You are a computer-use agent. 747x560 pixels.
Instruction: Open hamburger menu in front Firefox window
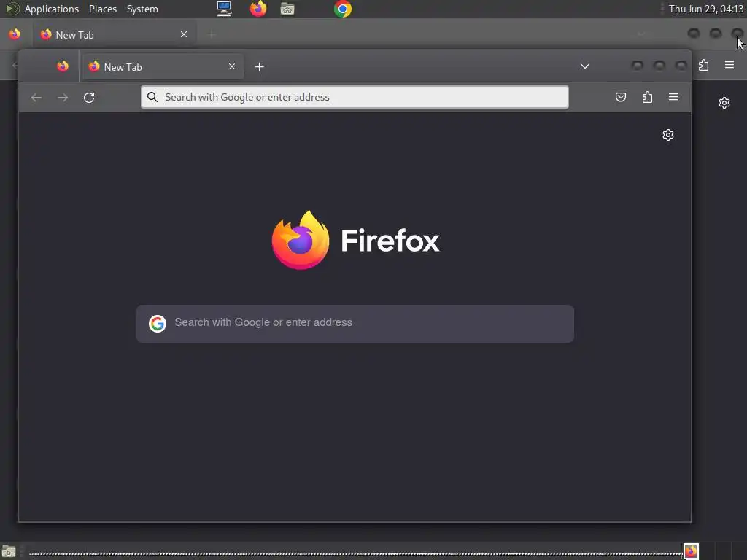pos(673,97)
